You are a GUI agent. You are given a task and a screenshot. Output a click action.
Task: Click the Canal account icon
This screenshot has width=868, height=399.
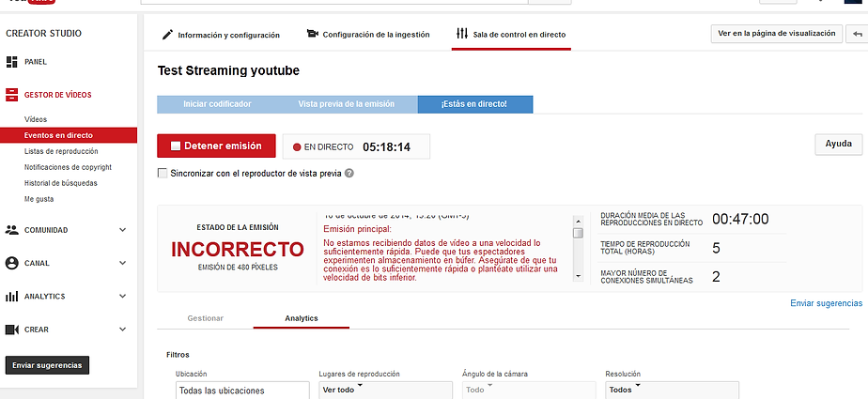click(x=11, y=264)
